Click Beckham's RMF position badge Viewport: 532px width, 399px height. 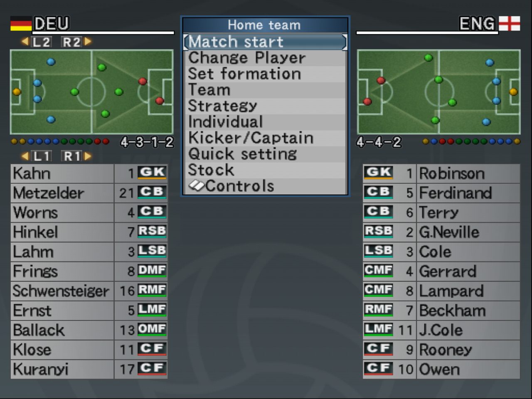pyautogui.click(x=378, y=310)
